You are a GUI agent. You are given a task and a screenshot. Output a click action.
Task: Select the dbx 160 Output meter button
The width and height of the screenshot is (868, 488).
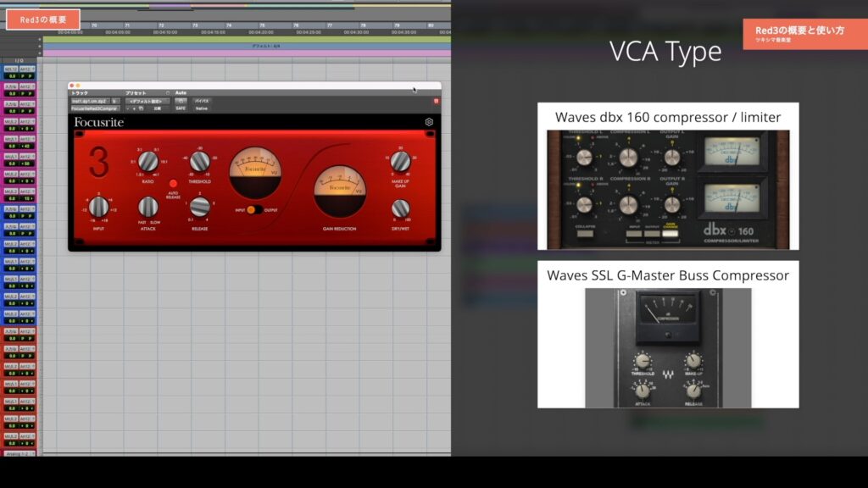click(x=652, y=234)
